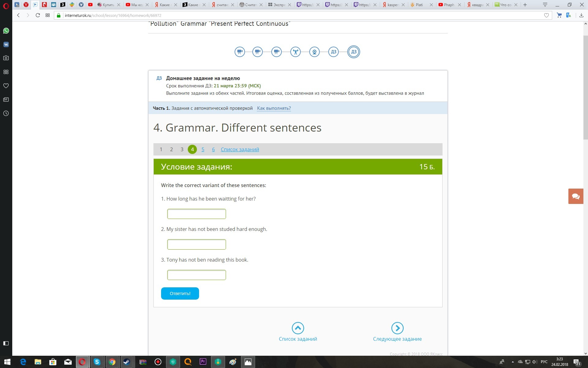
Task: Click the downloads icon in Opera toolbar
Action: click(x=581, y=15)
